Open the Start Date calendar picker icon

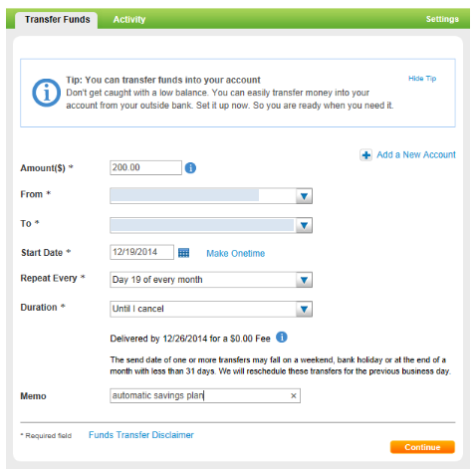point(183,253)
